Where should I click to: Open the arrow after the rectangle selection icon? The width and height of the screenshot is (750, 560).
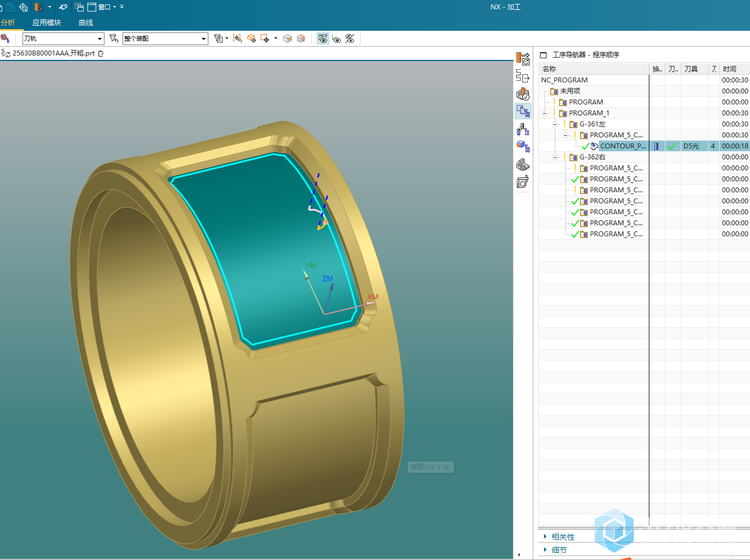pos(275,38)
